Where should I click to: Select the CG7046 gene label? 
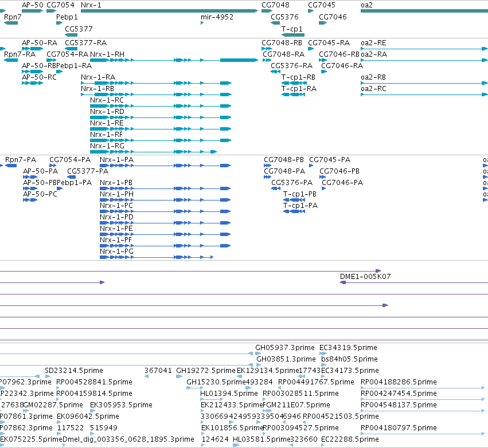333,17
